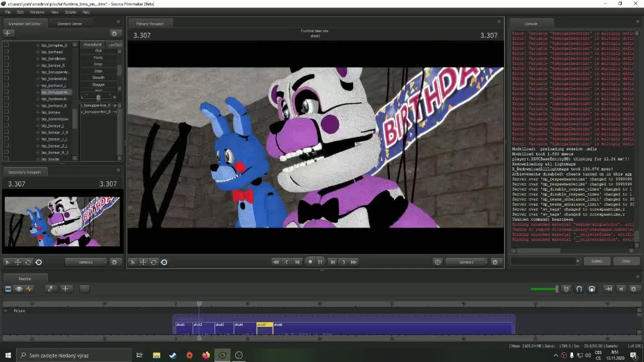Select the shot5 clip on timeline
The height and width of the screenshot is (362, 644).
pos(265,328)
